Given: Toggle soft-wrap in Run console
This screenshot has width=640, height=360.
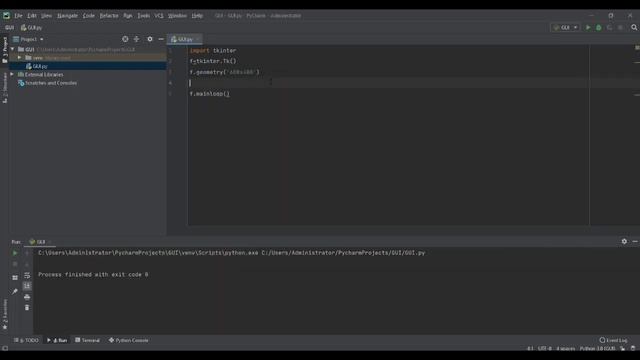Looking at the screenshot, I should coord(27,276).
